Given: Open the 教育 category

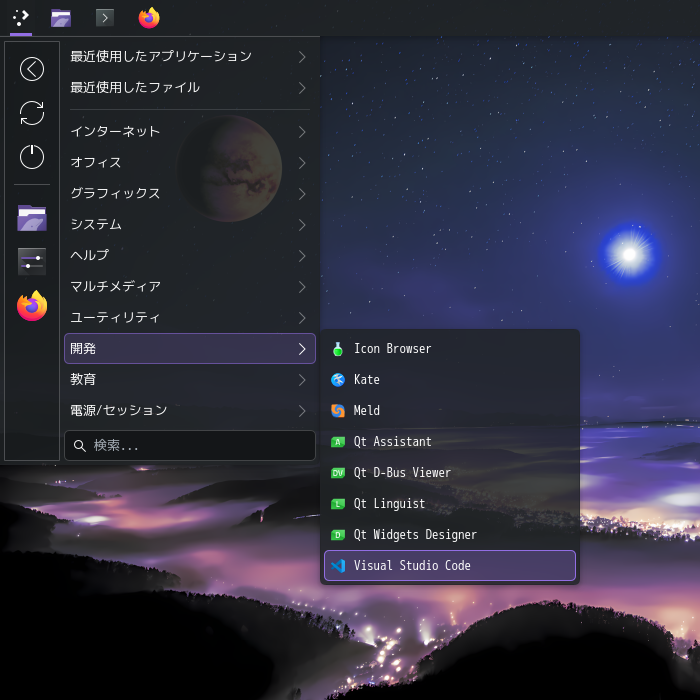Looking at the screenshot, I should tap(190, 379).
